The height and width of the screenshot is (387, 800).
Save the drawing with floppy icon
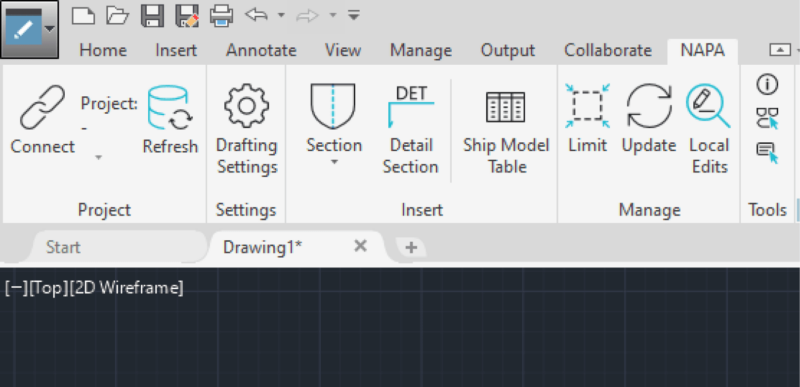point(152,15)
